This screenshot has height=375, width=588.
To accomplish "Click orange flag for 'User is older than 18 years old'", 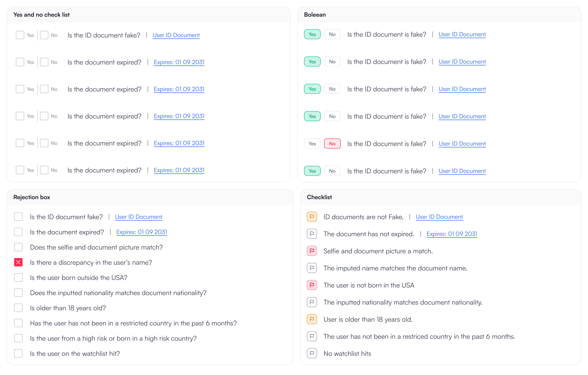I will point(312,319).
